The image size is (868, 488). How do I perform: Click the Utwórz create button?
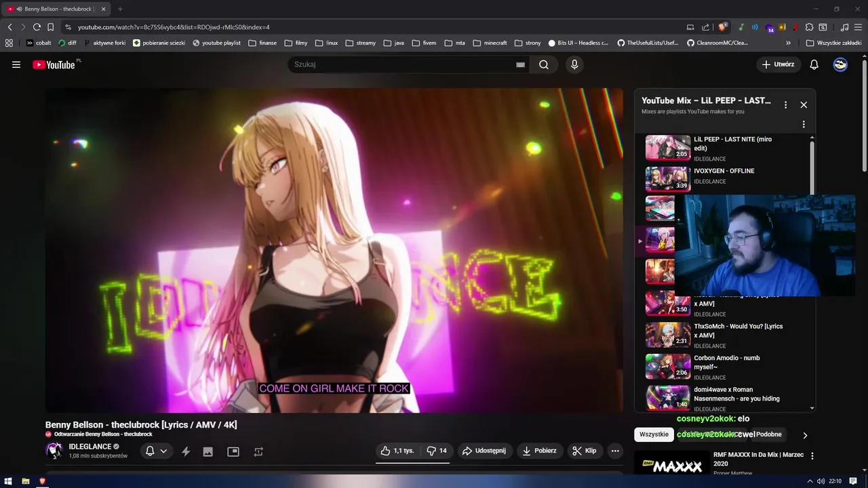[778, 64]
